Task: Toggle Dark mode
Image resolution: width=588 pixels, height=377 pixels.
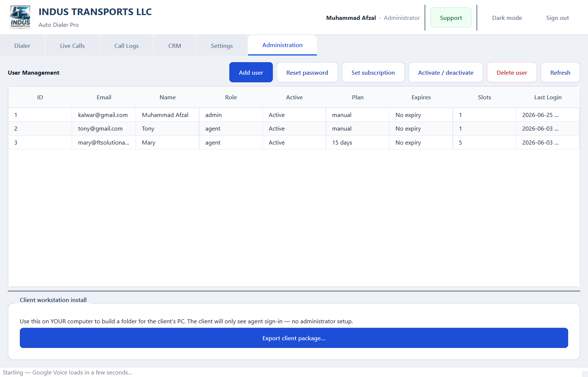Action: point(507,18)
